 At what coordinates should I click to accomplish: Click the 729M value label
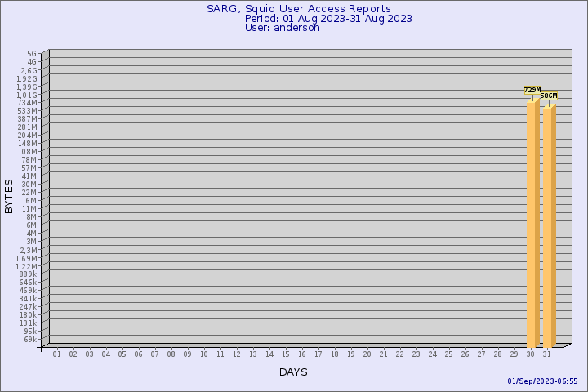532,90
